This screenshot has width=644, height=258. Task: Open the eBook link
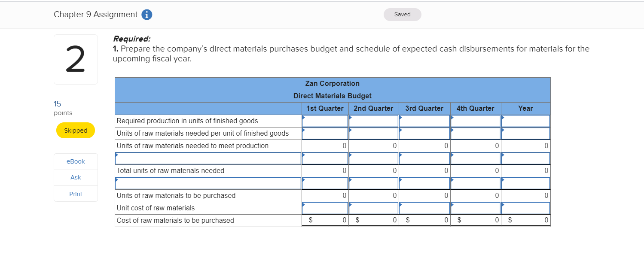click(76, 161)
